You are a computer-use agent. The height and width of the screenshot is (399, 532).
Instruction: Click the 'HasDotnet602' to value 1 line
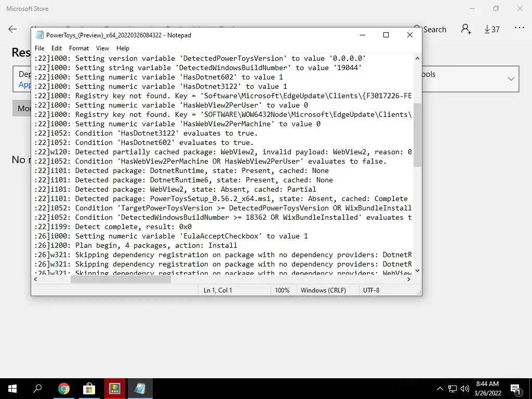[x=158, y=77]
